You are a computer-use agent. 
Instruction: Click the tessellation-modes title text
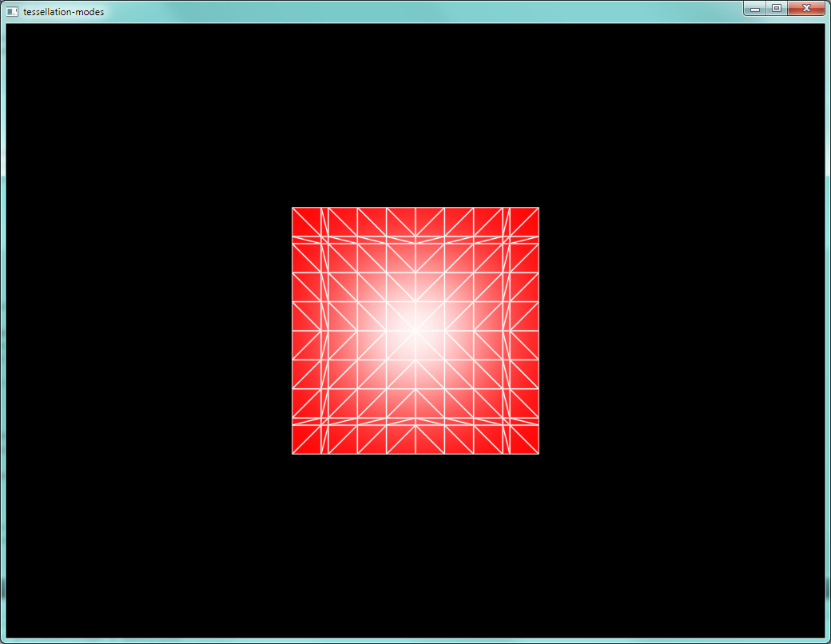coord(64,12)
